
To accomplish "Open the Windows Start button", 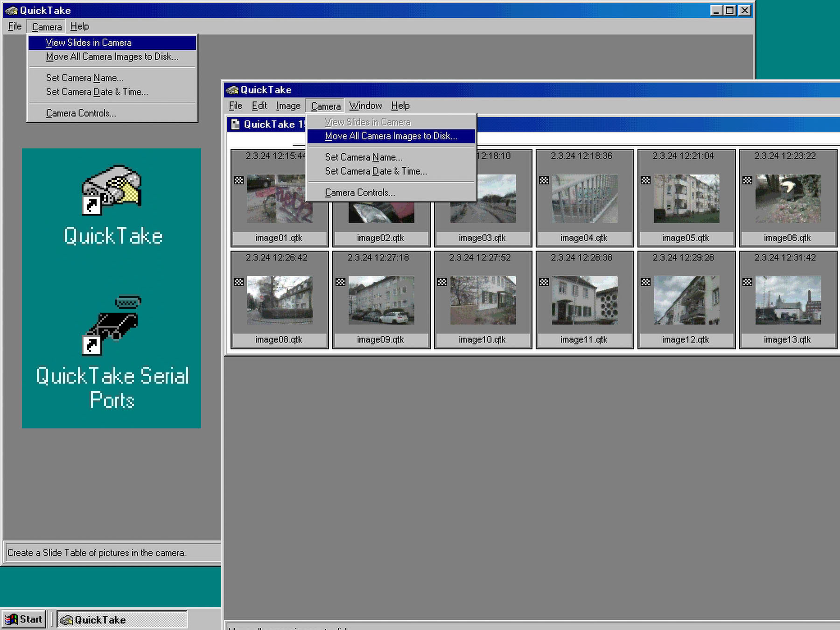I will click(24, 619).
